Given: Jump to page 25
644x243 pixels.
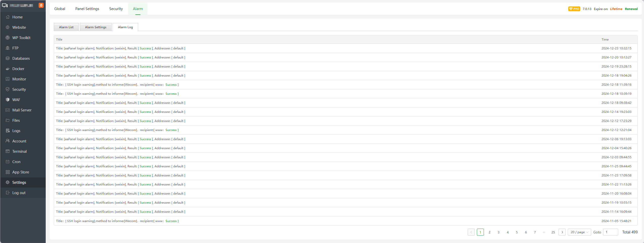Looking at the screenshot, I should [x=553, y=232].
